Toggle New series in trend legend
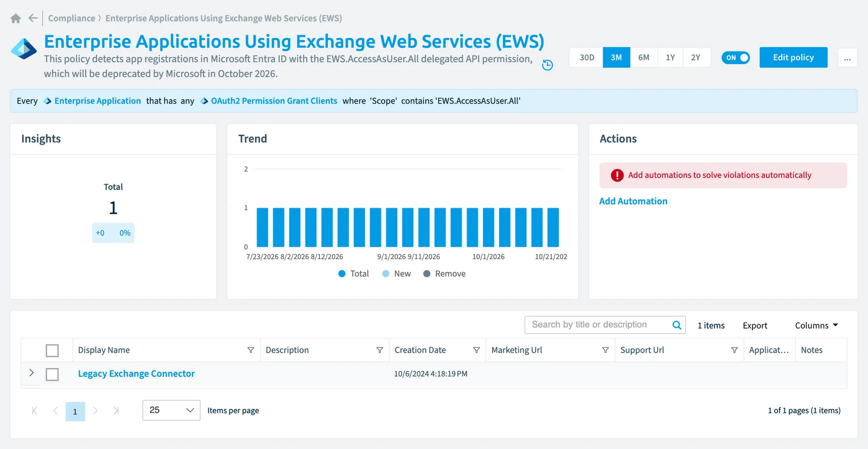 pyautogui.click(x=397, y=274)
